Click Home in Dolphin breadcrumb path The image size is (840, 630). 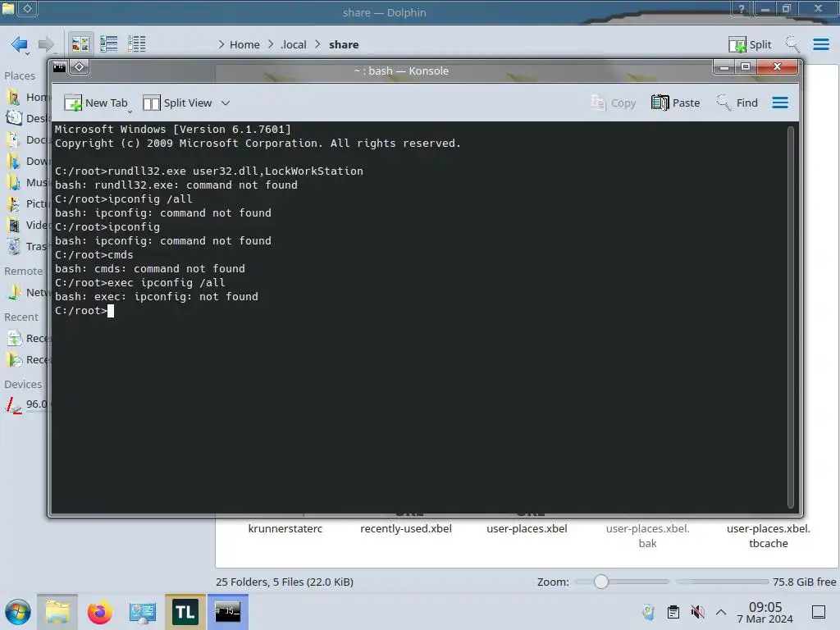tap(244, 44)
